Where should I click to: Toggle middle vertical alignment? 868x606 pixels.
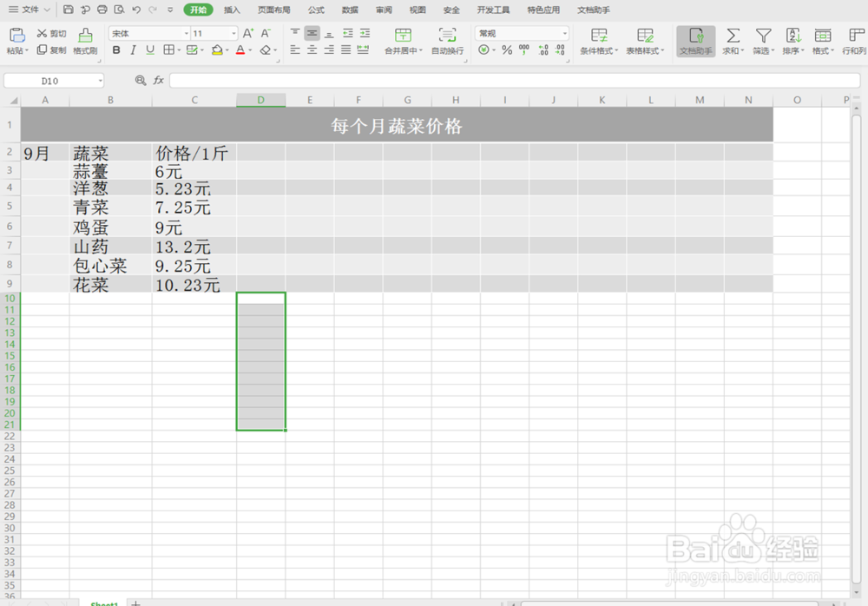312,33
